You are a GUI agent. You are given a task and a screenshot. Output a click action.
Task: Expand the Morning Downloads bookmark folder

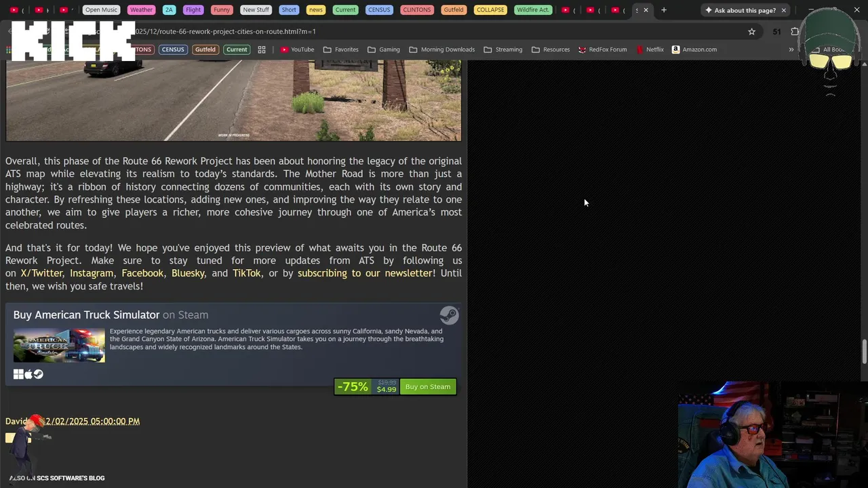[441, 49]
